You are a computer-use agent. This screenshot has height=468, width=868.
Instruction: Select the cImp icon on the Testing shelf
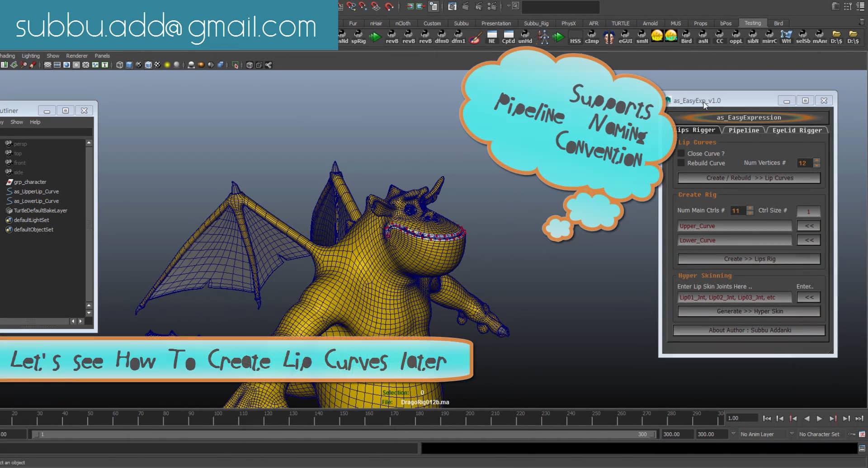point(591,36)
